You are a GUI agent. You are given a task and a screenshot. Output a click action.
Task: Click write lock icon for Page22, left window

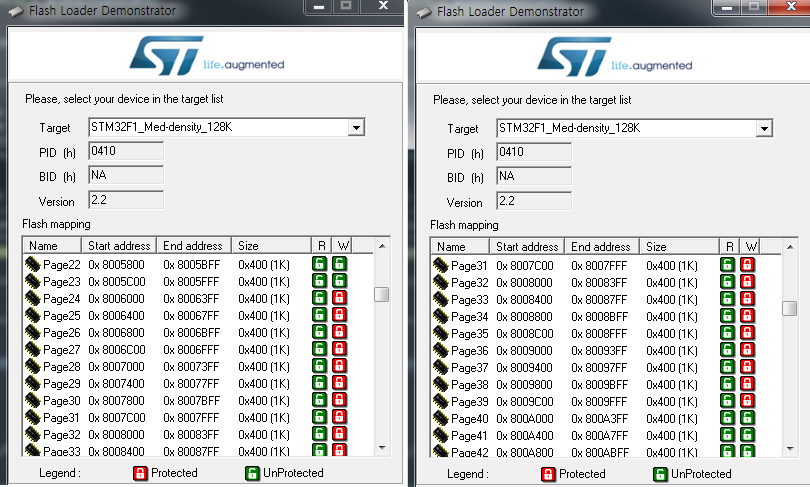(x=339, y=264)
